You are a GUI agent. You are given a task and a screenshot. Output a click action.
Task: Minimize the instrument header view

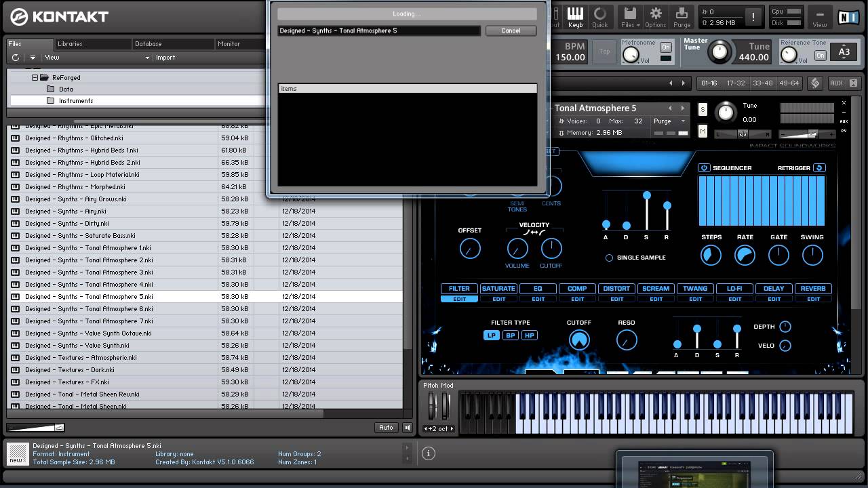coord(844,112)
